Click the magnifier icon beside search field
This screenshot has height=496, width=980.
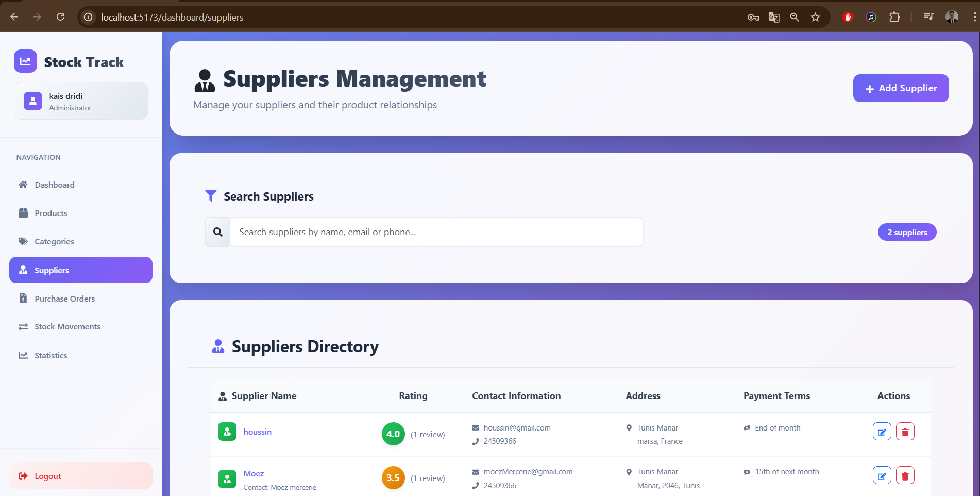[x=218, y=232]
